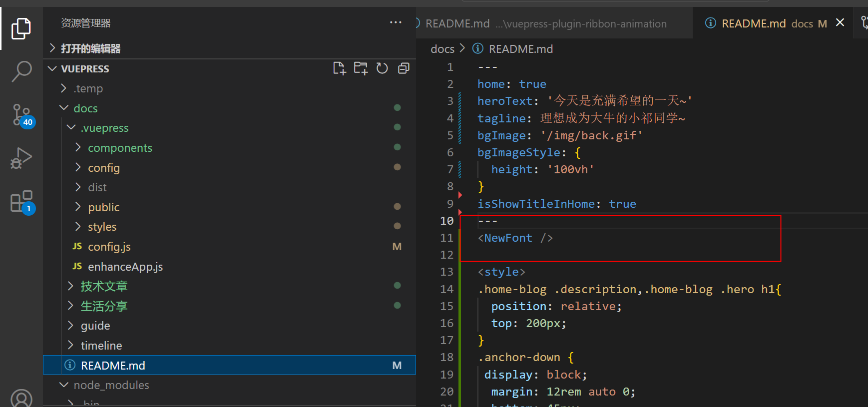Click the position: relative declaration

point(557,306)
